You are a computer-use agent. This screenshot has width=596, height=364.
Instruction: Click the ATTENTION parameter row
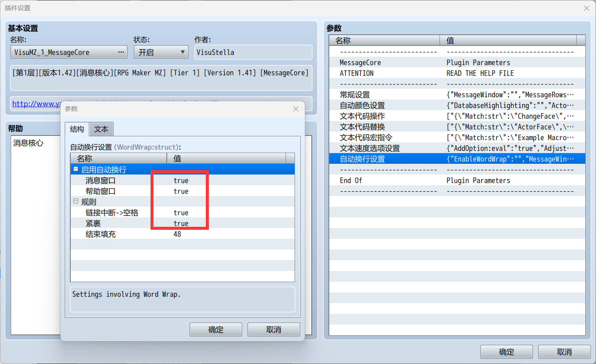tap(457, 73)
